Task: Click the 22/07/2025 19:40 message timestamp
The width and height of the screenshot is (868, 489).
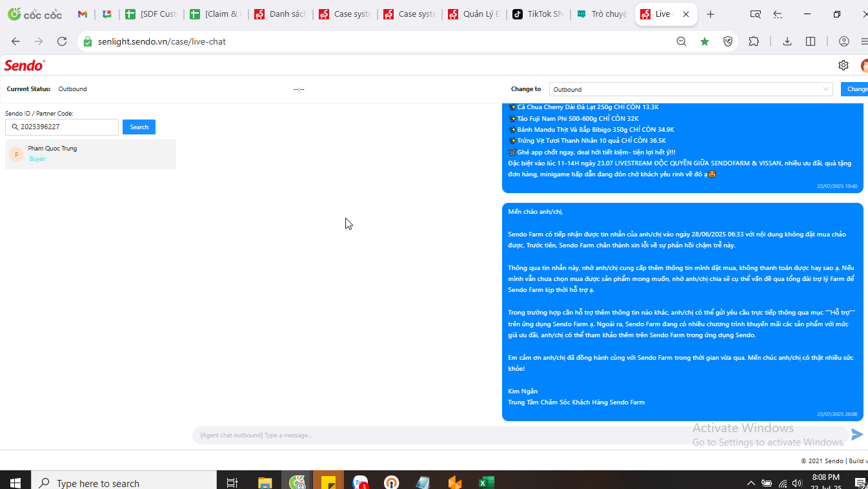Action: (837, 186)
